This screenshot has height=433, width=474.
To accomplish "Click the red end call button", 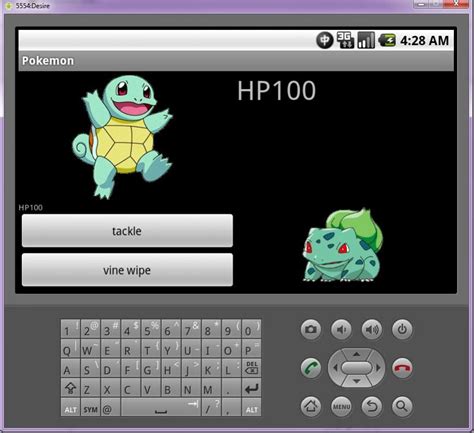I will click(x=402, y=368).
